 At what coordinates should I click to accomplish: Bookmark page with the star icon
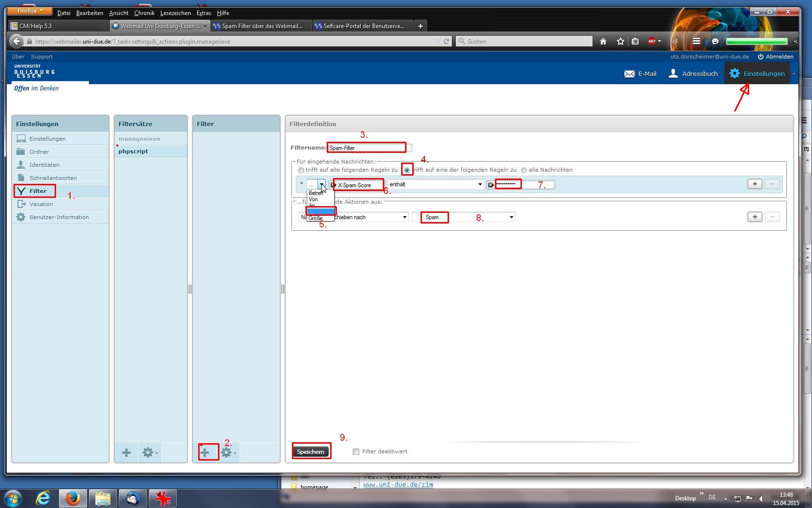pyautogui.click(x=621, y=42)
